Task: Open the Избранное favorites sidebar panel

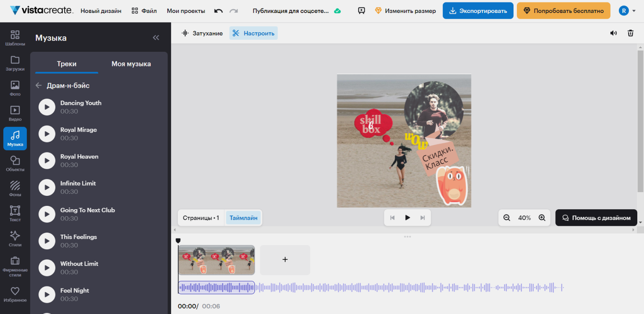Action: 15,294
